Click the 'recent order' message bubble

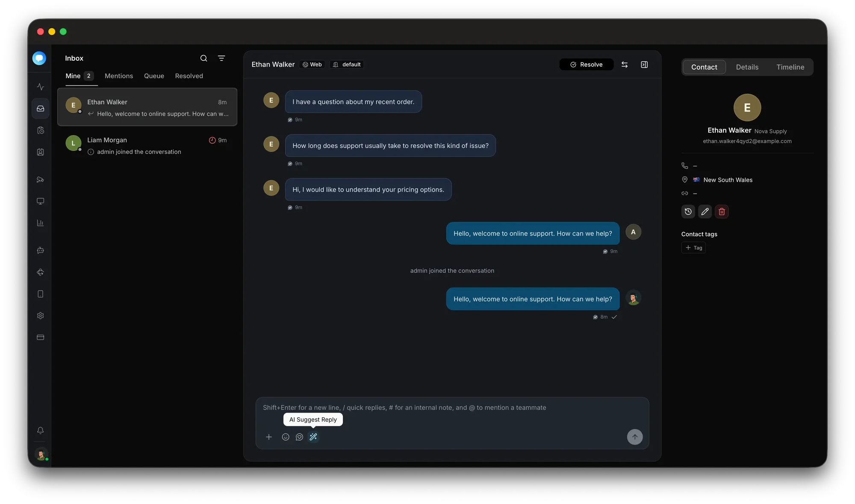(x=354, y=102)
